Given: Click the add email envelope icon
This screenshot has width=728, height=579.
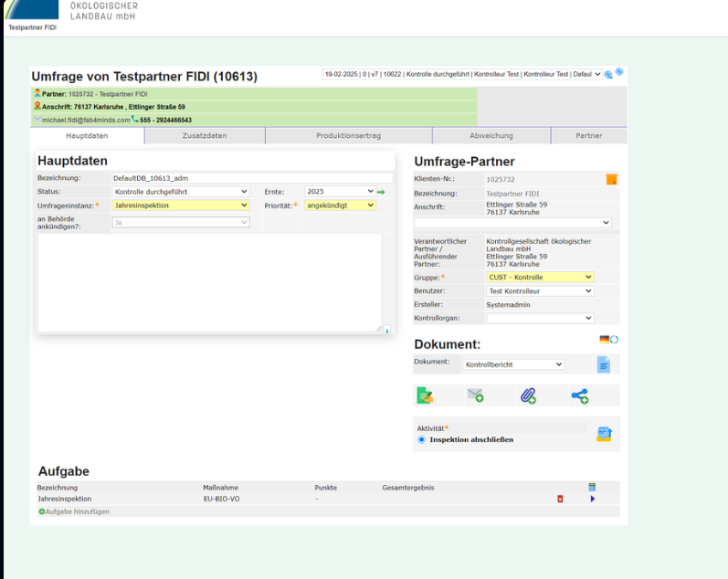Looking at the screenshot, I should tap(475, 395).
